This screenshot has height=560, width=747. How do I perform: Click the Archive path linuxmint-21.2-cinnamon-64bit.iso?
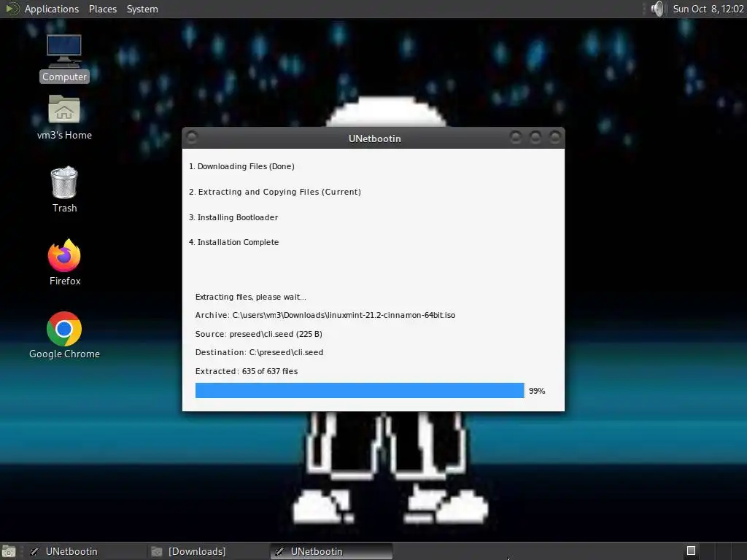tap(325, 315)
